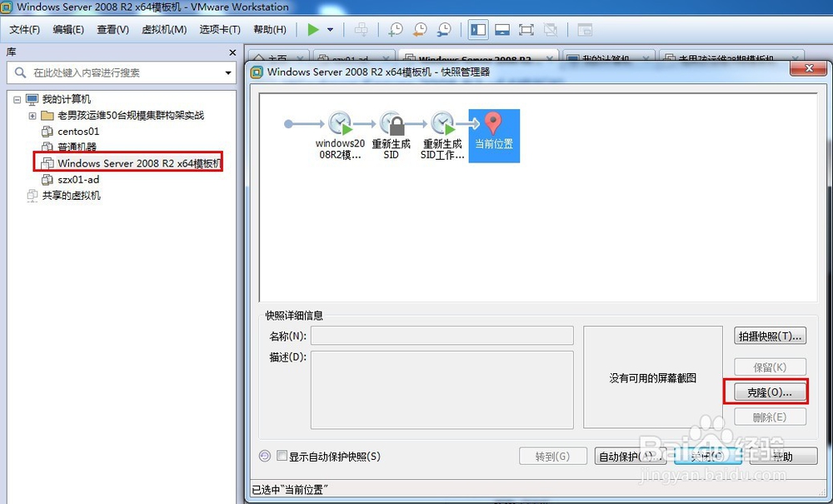
Task: Click the full screen mode toolbar icon
Action: pos(526,30)
